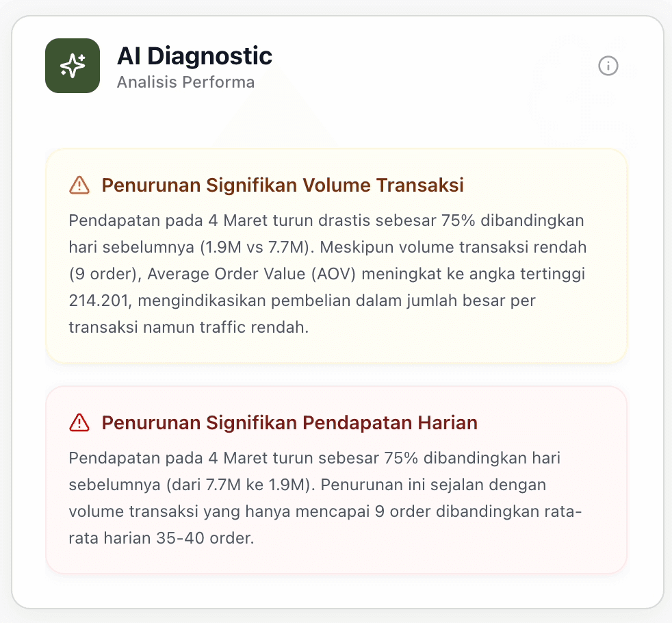Image resolution: width=672 pixels, height=623 pixels.
Task: Click Penurunan ini sejalan dengan in red card
Action: (433, 485)
